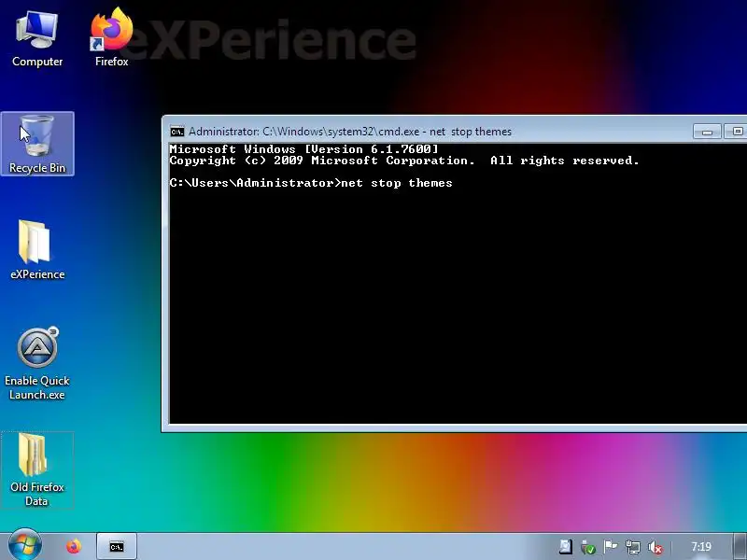This screenshot has height=560, width=747.
Task: Launch the Firefox desktop shortcut
Action: (x=111, y=39)
